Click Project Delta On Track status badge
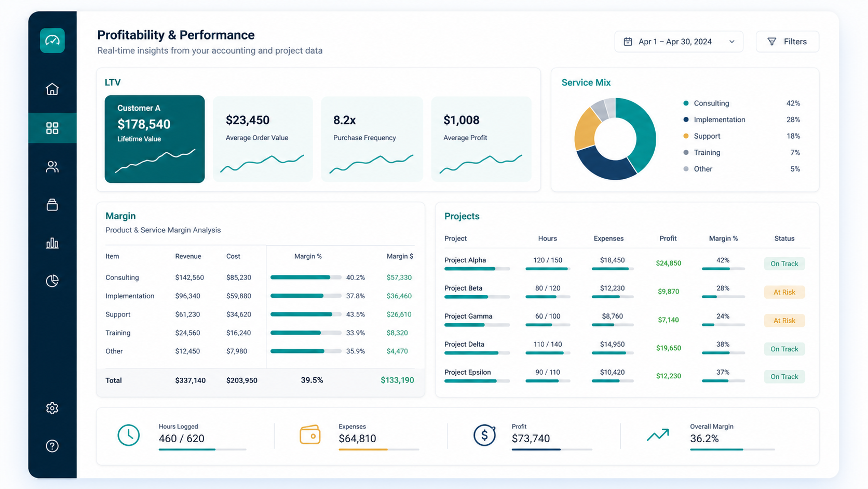Viewport: 868px width, 489px height. click(x=784, y=349)
